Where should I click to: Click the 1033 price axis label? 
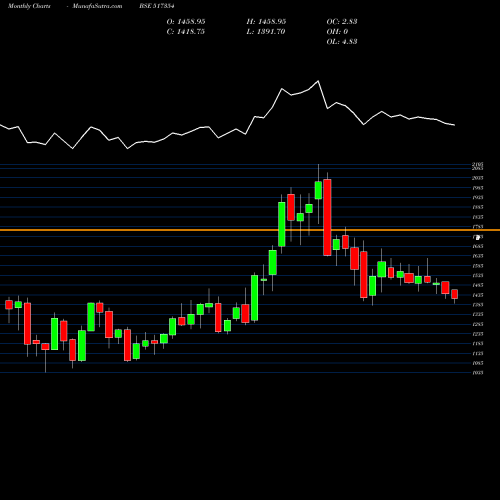point(478,373)
